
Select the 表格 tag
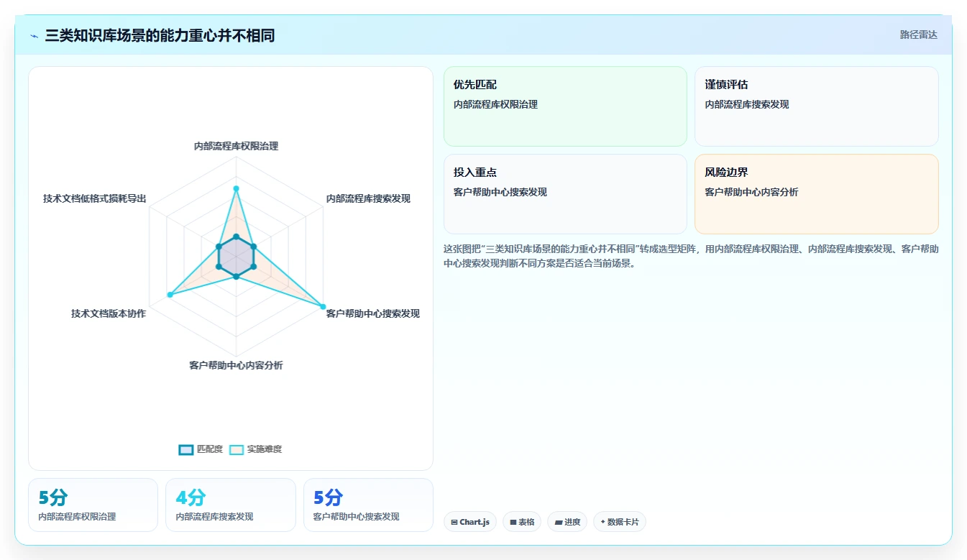[522, 522]
